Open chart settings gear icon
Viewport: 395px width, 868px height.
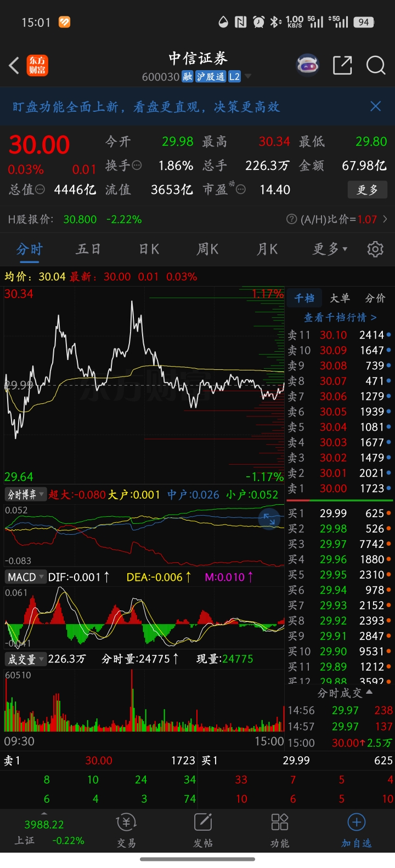[375, 249]
